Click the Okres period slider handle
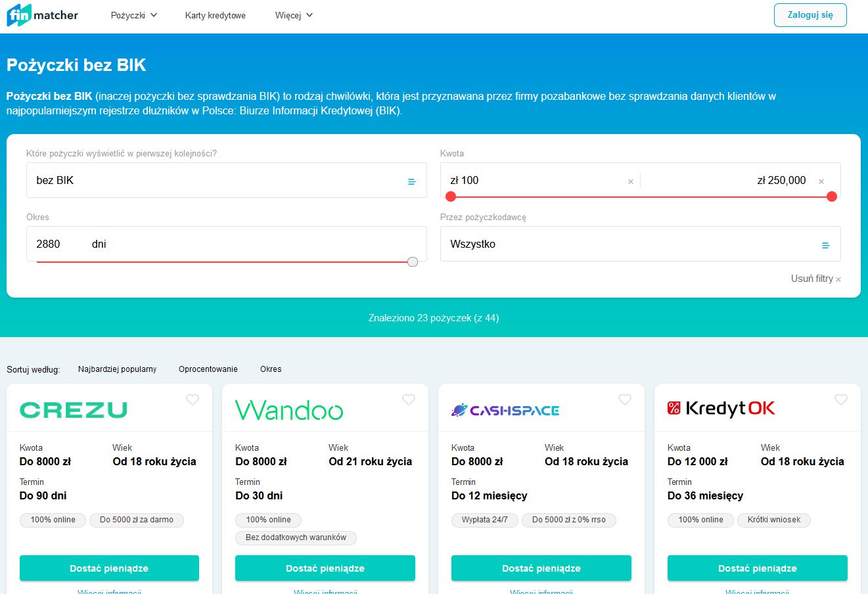Viewport: 868px width, 594px height. tap(413, 262)
